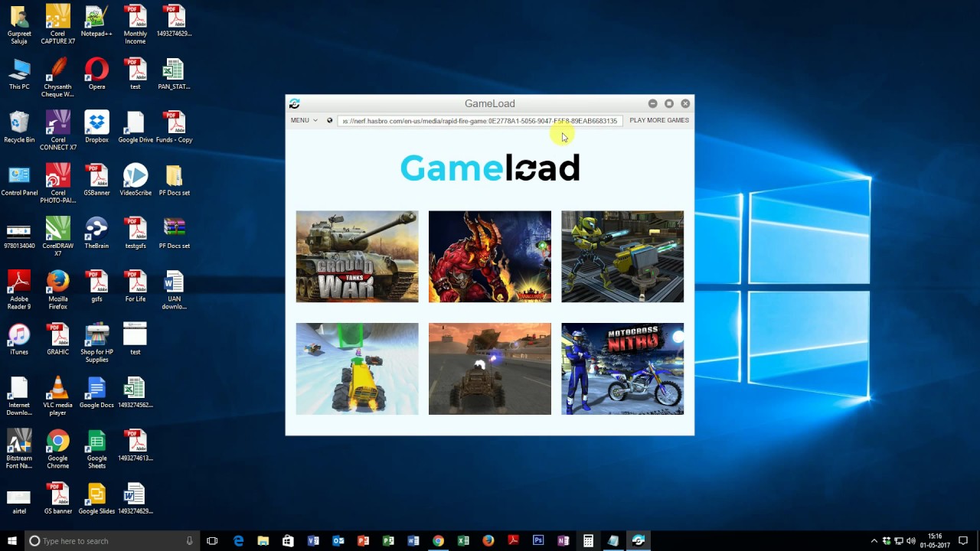Click the taskbar clock showing 15:16

[935, 541]
